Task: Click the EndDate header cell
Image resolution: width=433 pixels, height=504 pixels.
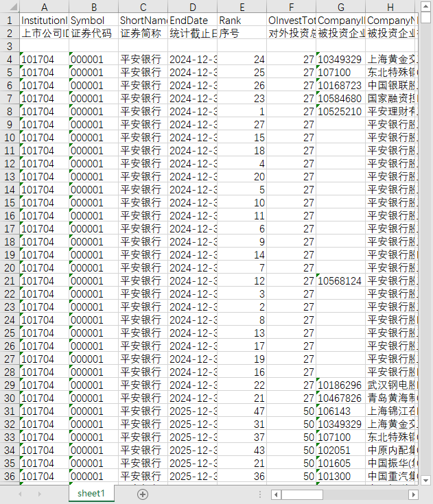Action: [192, 21]
